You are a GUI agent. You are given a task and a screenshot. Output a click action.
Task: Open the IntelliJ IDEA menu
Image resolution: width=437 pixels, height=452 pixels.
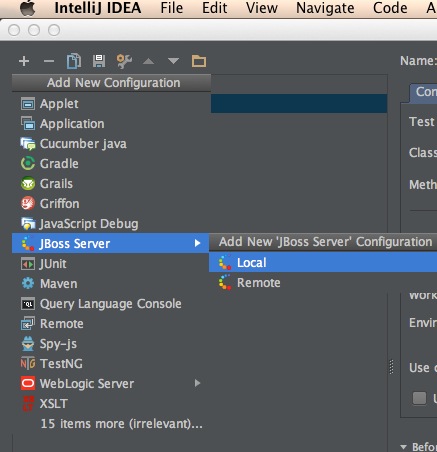coord(98,8)
